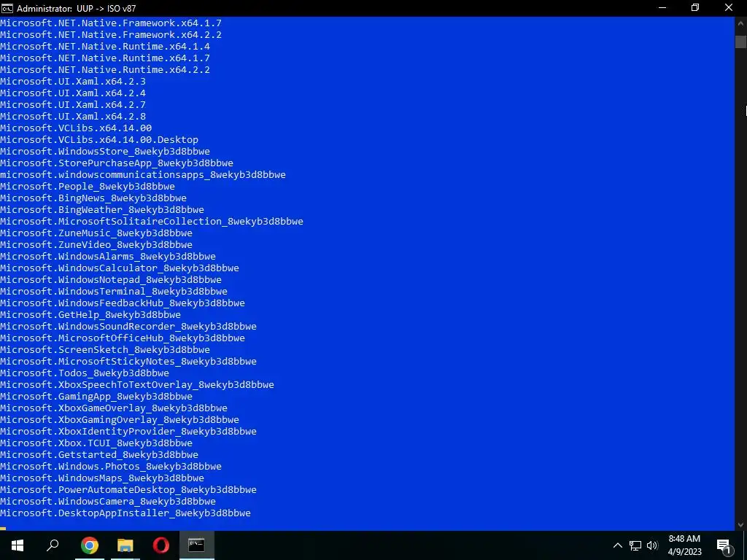Image resolution: width=747 pixels, height=560 pixels.
Task: Launch Opera browser from the taskbar
Action: tap(161, 545)
